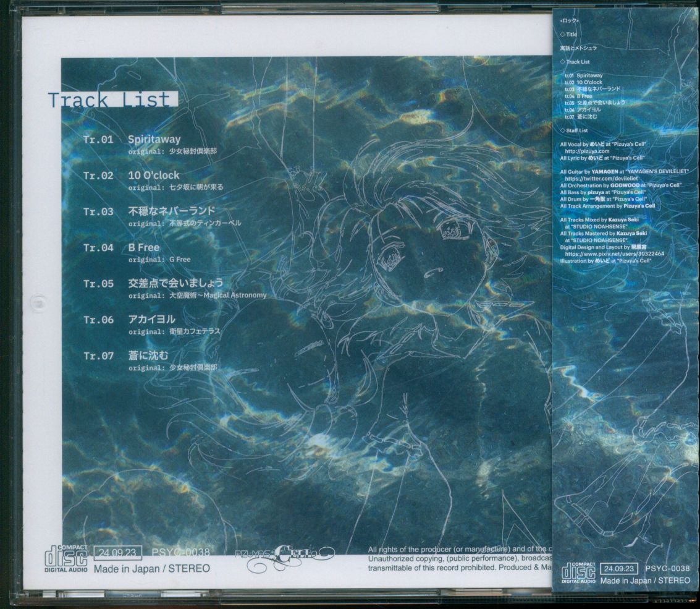Click the "PSYC-0038" code left of the Pizuya's Cell logo
The height and width of the screenshot is (609, 700).
tap(180, 553)
